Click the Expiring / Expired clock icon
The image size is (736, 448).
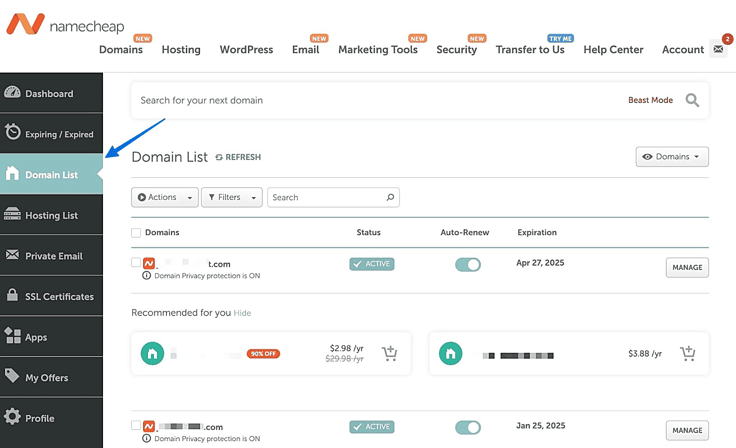pyautogui.click(x=13, y=132)
